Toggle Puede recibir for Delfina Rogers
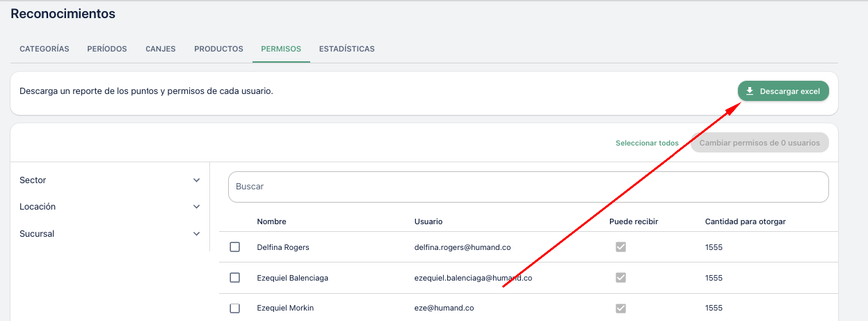Viewport: 868px width, 321px height. (620, 247)
